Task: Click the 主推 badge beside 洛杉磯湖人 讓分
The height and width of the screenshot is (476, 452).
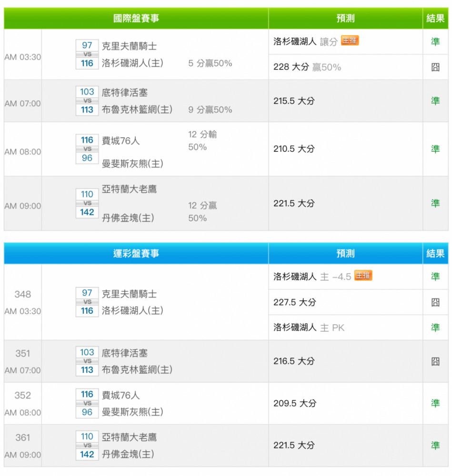Action: (350, 40)
